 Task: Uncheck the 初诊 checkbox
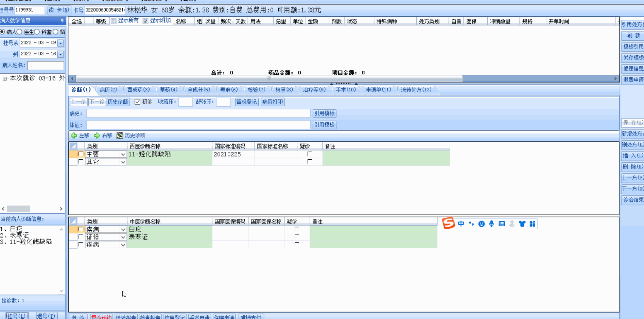[x=137, y=102]
